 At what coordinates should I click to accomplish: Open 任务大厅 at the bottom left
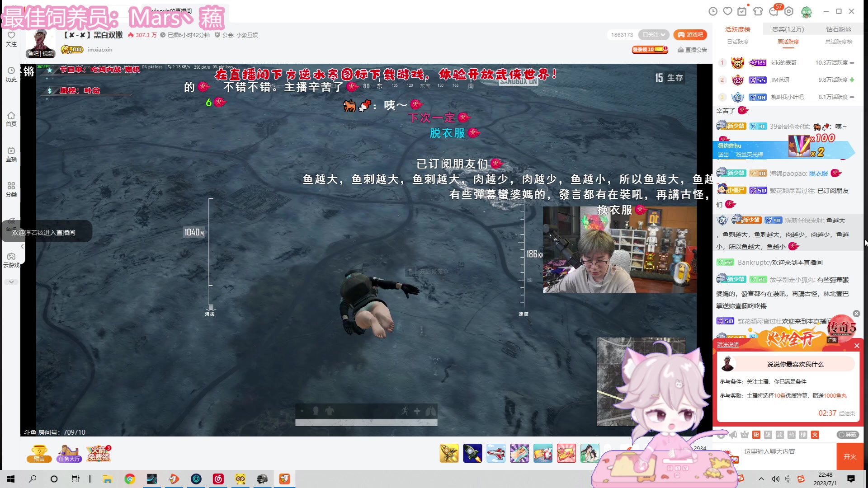coord(69,453)
